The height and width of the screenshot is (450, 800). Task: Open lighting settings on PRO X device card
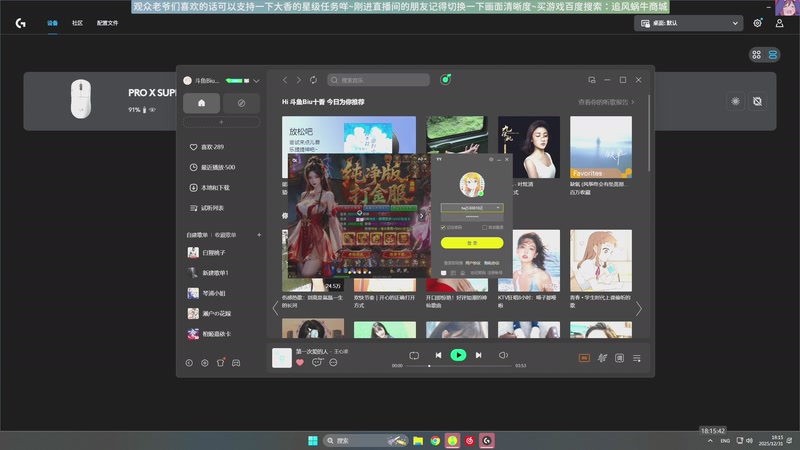point(735,102)
